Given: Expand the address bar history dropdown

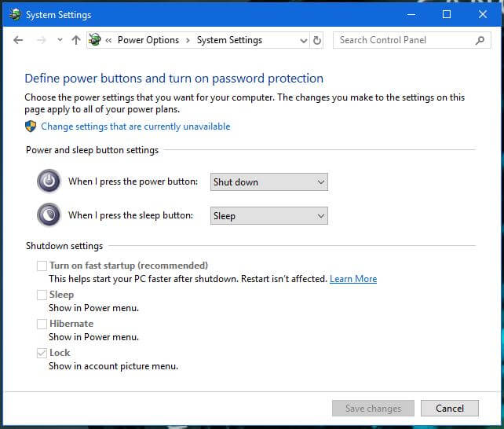Looking at the screenshot, I should pos(304,41).
